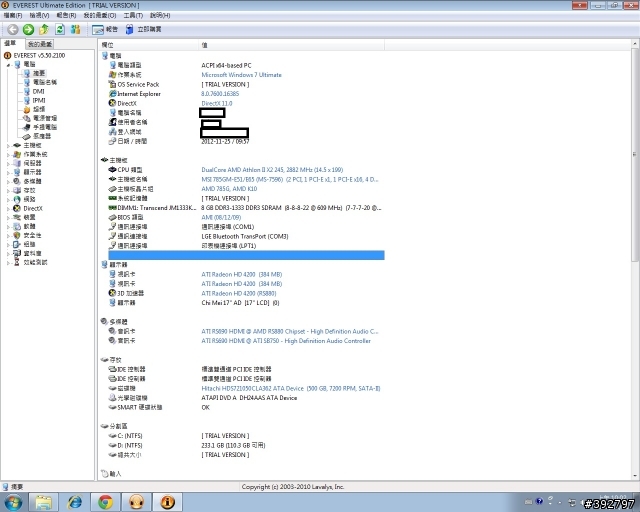
Task: Open the 我的最愛(O) favorites menu
Action: [x=100, y=15]
